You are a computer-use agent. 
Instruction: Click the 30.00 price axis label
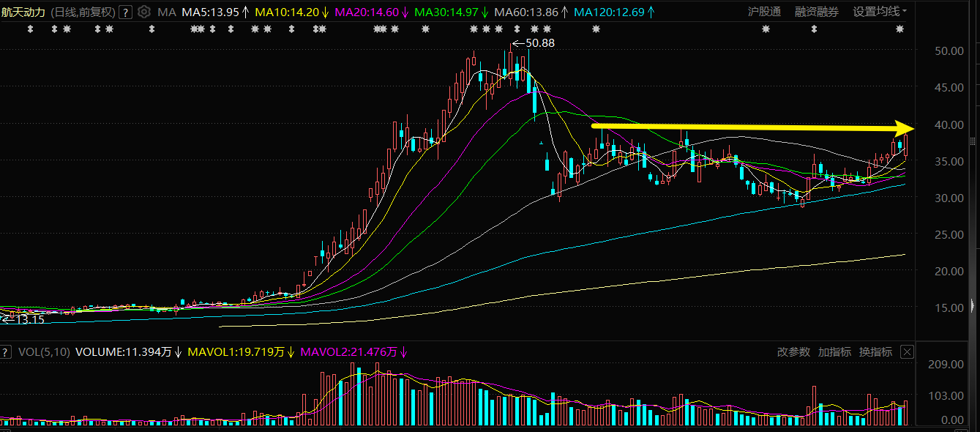click(x=949, y=198)
